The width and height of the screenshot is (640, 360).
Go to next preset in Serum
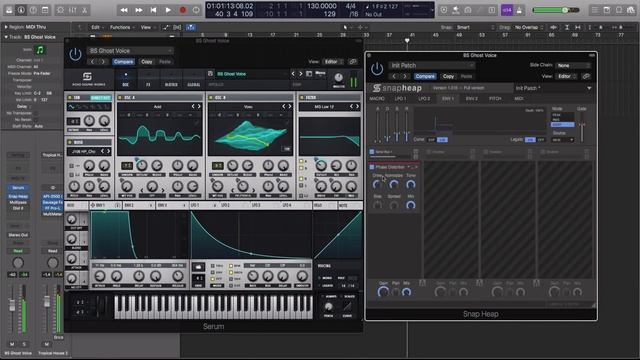point(301,74)
